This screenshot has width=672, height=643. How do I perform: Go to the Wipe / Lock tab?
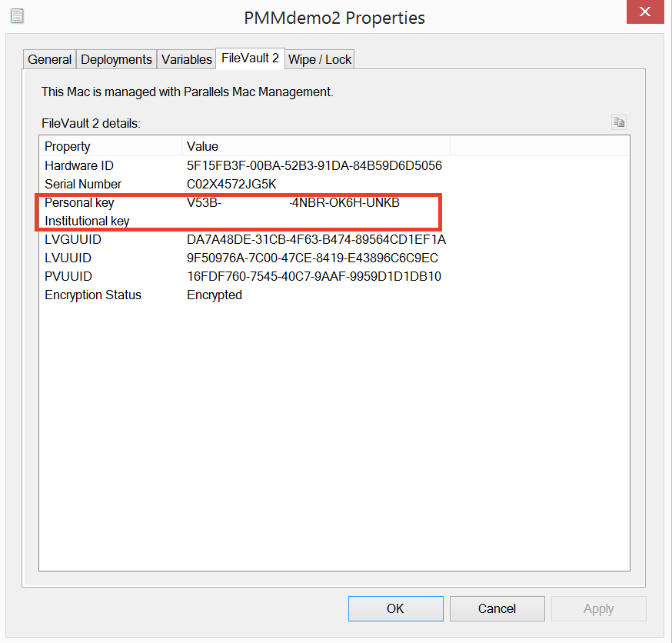[x=320, y=59]
